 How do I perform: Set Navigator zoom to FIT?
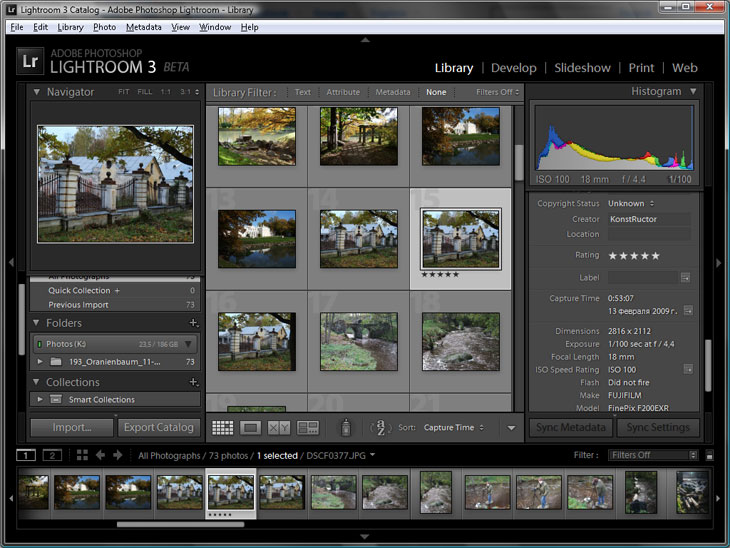point(123,92)
